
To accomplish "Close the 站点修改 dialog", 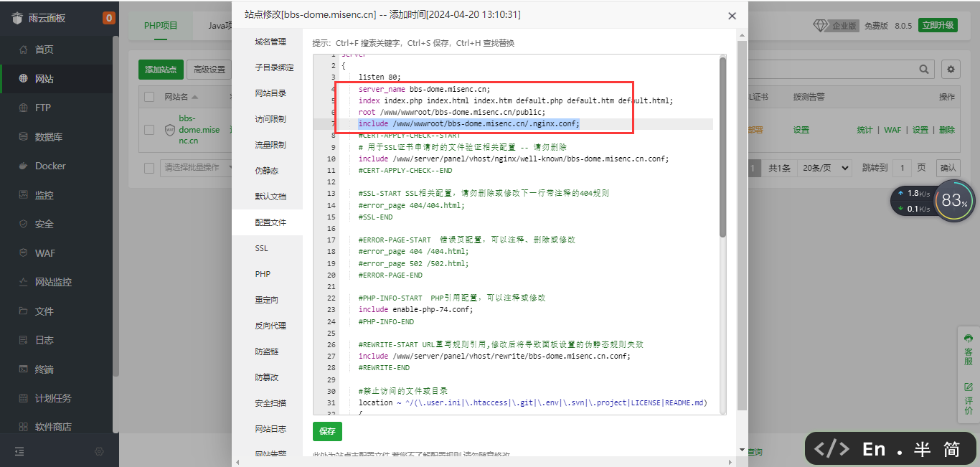I will (732, 16).
